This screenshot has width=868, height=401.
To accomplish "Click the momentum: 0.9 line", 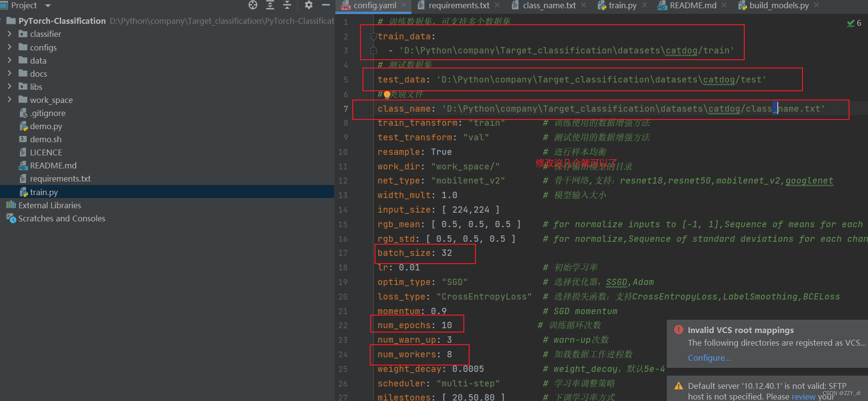I will 412,311.
